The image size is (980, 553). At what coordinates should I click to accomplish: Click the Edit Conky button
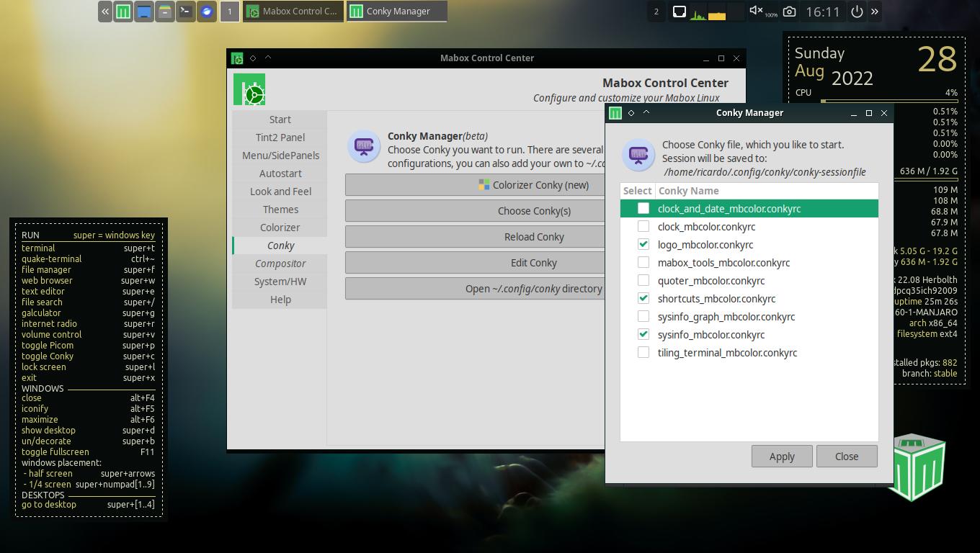(476, 263)
